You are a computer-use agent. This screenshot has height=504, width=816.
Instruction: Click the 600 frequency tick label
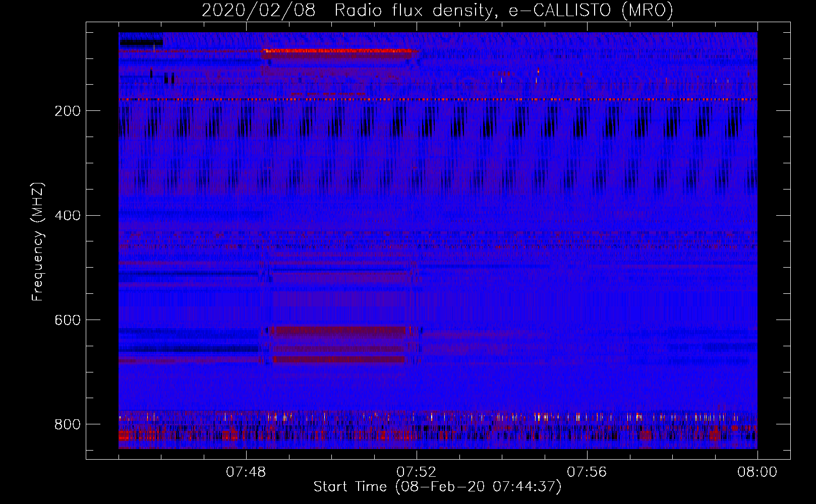[x=68, y=321]
